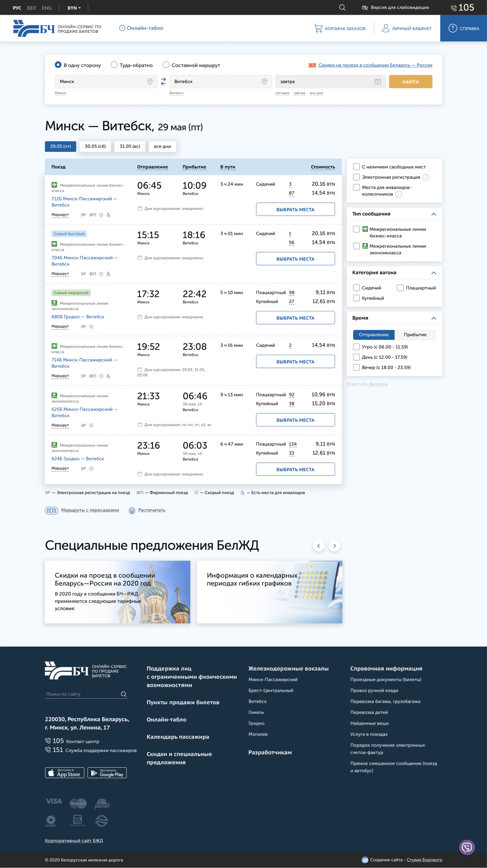Click ВЫБРАТЬ МЕСТА for the 23:16 train
Image resolution: width=487 pixels, height=868 pixels.
pyautogui.click(x=295, y=469)
